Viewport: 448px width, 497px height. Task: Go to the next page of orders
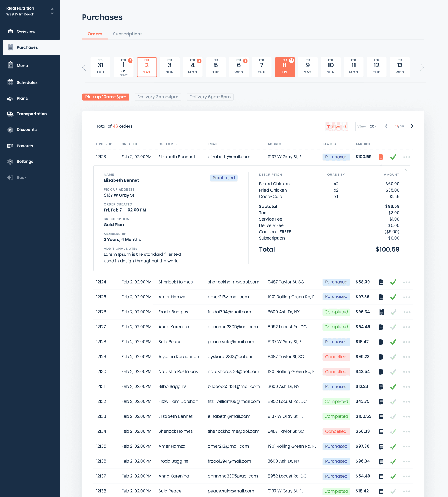tap(412, 126)
